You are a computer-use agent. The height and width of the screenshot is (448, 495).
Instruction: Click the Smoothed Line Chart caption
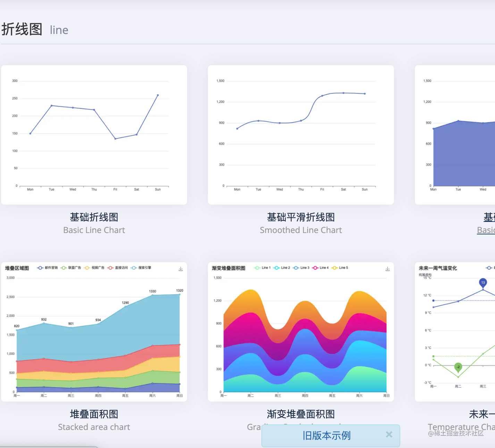point(301,230)
